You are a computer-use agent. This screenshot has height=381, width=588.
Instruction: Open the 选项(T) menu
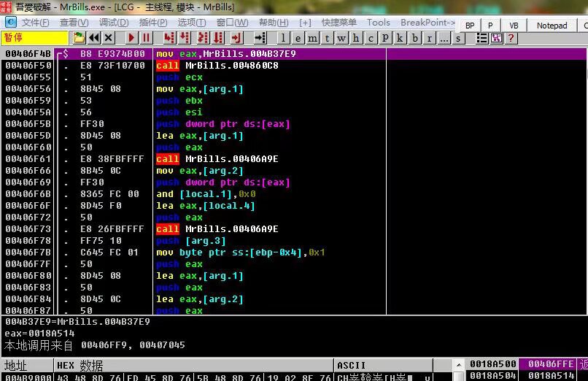[192, 23]
